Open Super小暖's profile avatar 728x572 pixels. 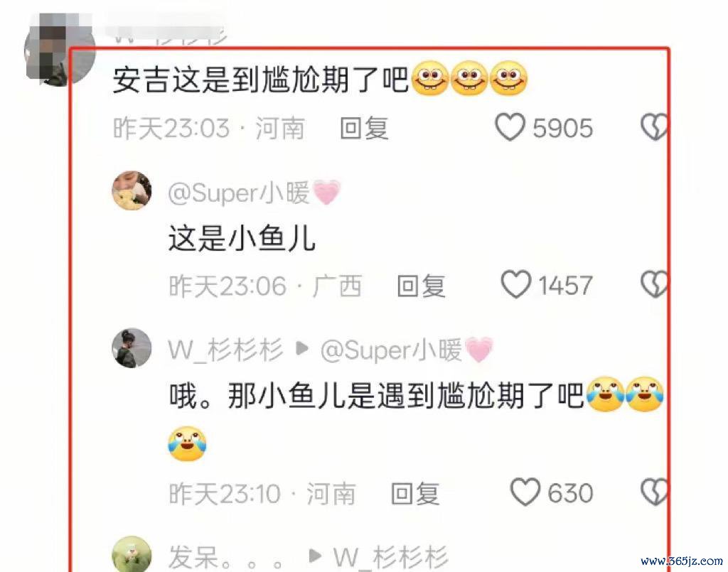[132, 190]
